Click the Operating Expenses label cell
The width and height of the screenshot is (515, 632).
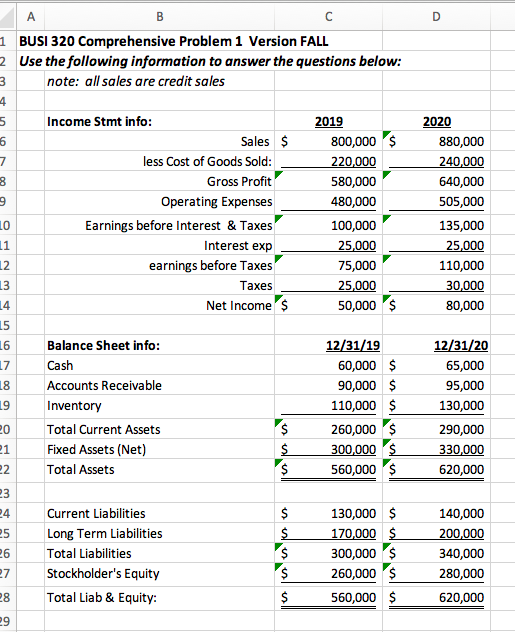[x=160, y=202]
